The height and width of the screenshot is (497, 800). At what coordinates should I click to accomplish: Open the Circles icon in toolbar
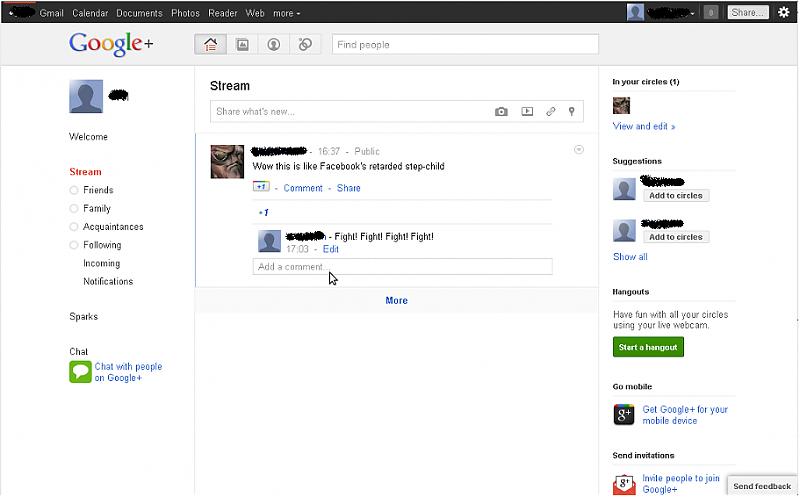point(306,45)
